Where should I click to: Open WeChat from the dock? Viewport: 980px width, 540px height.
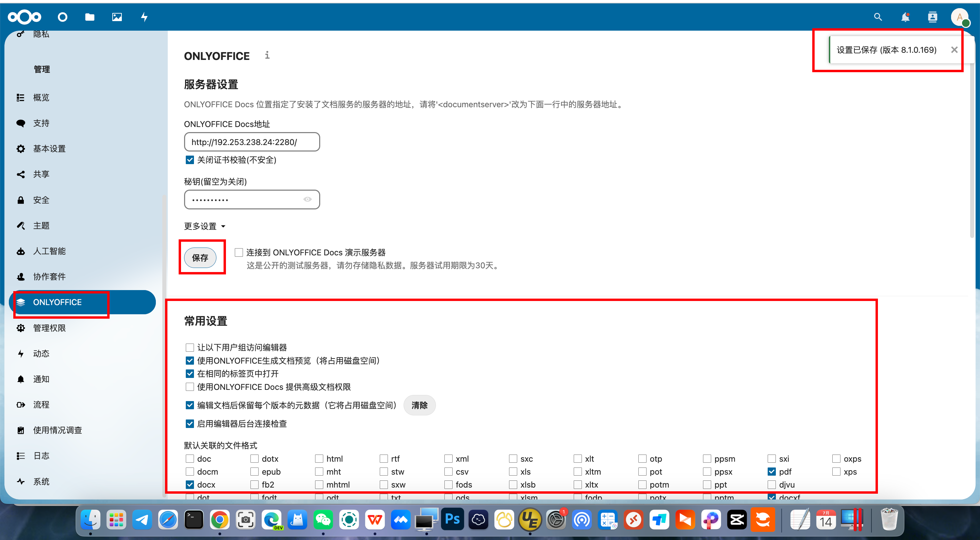323,520
